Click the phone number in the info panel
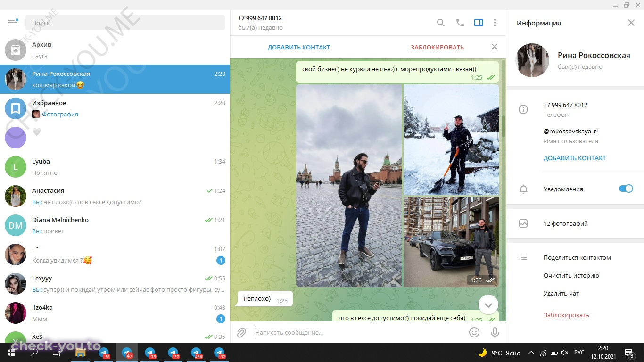 tap(565, 105)
